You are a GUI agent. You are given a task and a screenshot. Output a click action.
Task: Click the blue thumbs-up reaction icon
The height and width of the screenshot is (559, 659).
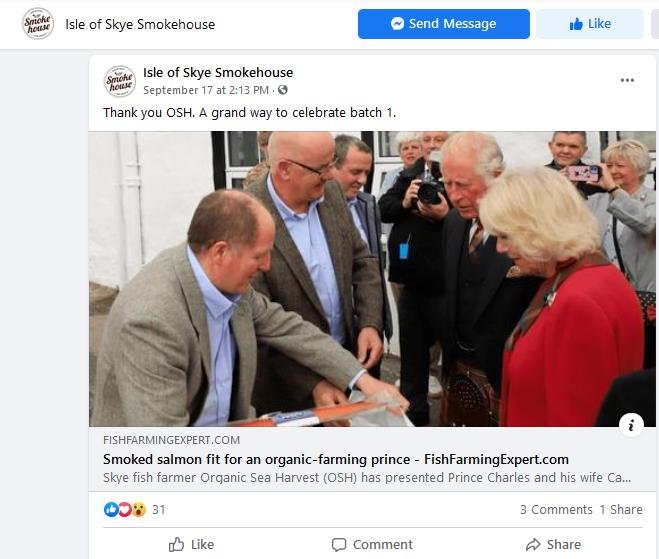pyautogui.click(x=111, y=509)
